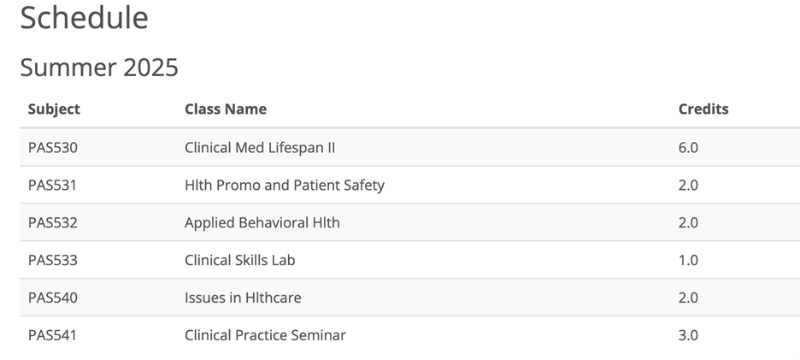Click Clinical Med Lifespan II class name
The image size is (800, 360).
tap(260, 147)
